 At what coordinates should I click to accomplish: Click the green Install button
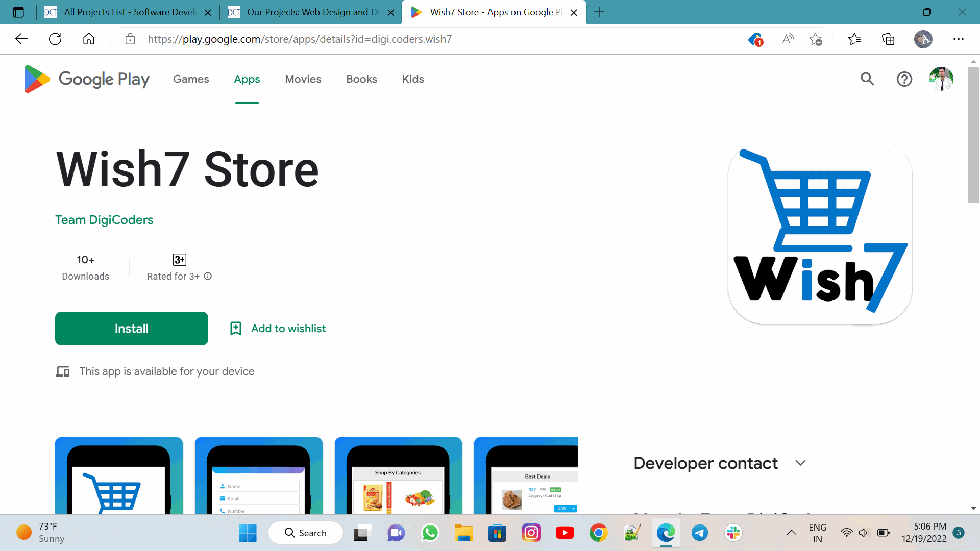pyautogui.click(x=132, y=329)
